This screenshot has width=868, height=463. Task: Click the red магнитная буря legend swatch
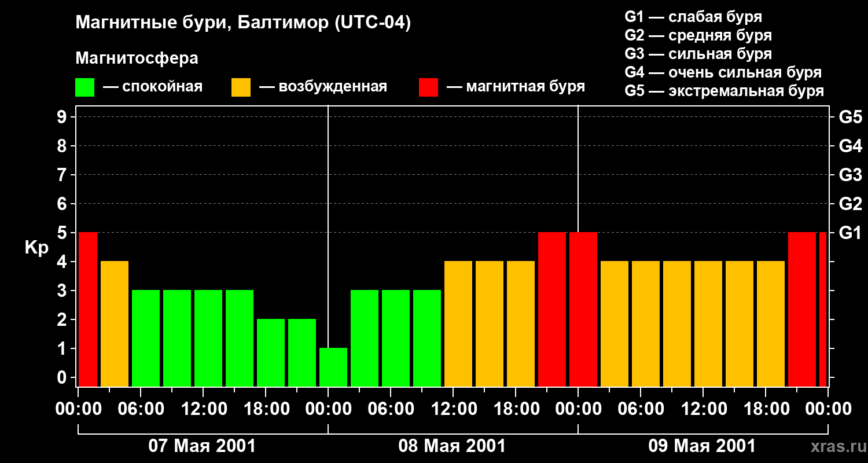tap(428, 87)
